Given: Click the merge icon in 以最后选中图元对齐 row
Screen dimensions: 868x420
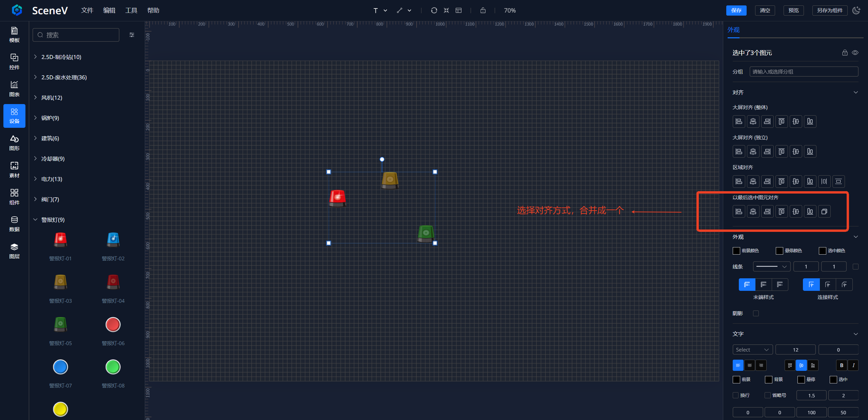Looking at the screenshot, I should point(824,212).
